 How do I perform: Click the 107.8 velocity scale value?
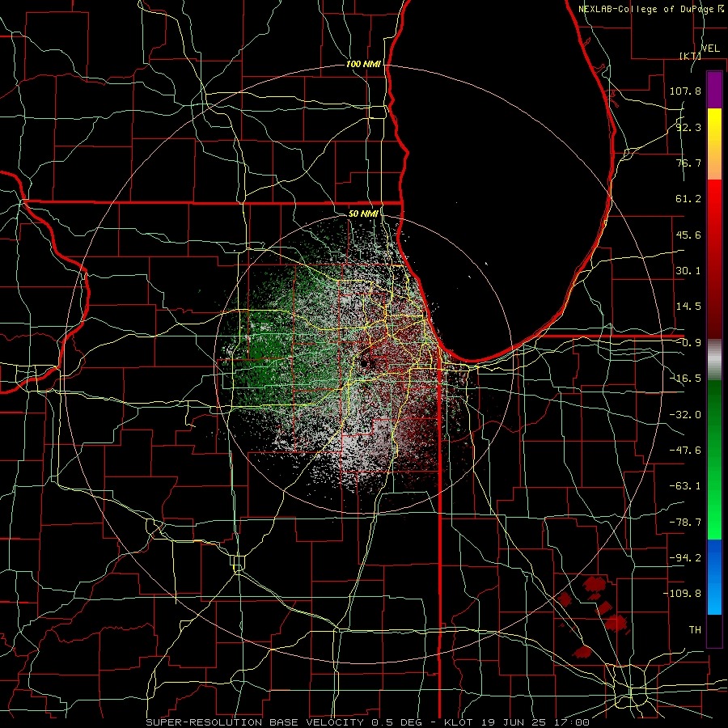click(x=685, y=91)
